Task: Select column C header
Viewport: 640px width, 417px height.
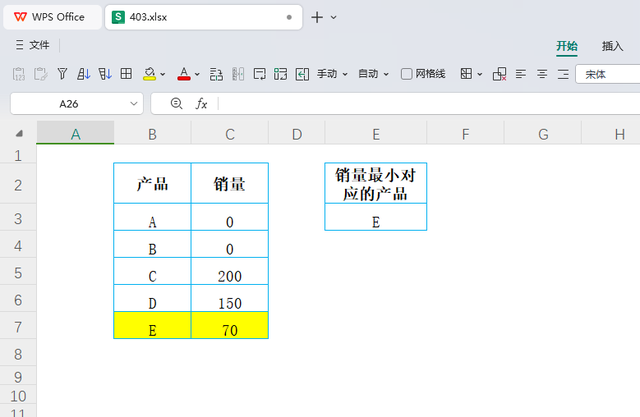Action: pos(230,133)
